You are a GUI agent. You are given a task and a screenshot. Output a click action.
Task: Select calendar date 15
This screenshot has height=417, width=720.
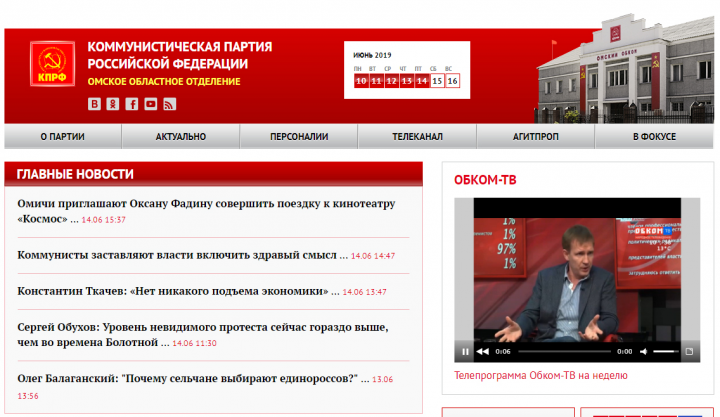tap(437, 81)
